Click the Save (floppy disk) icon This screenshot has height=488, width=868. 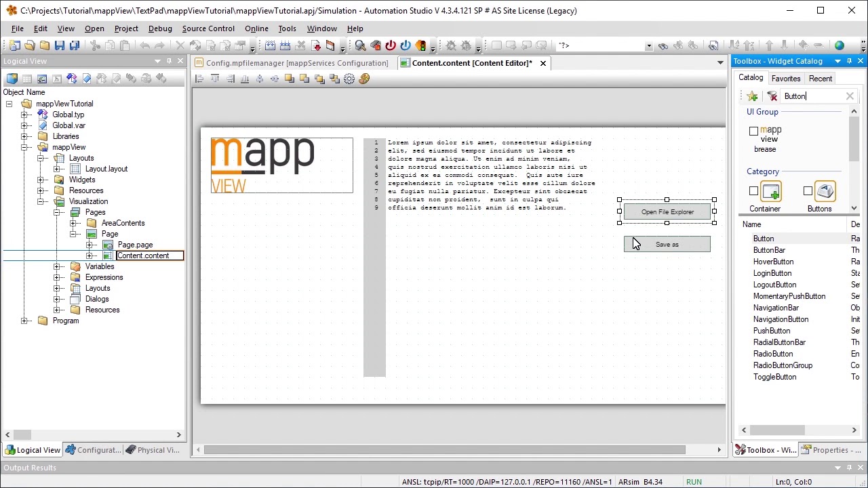click(60, 45)
